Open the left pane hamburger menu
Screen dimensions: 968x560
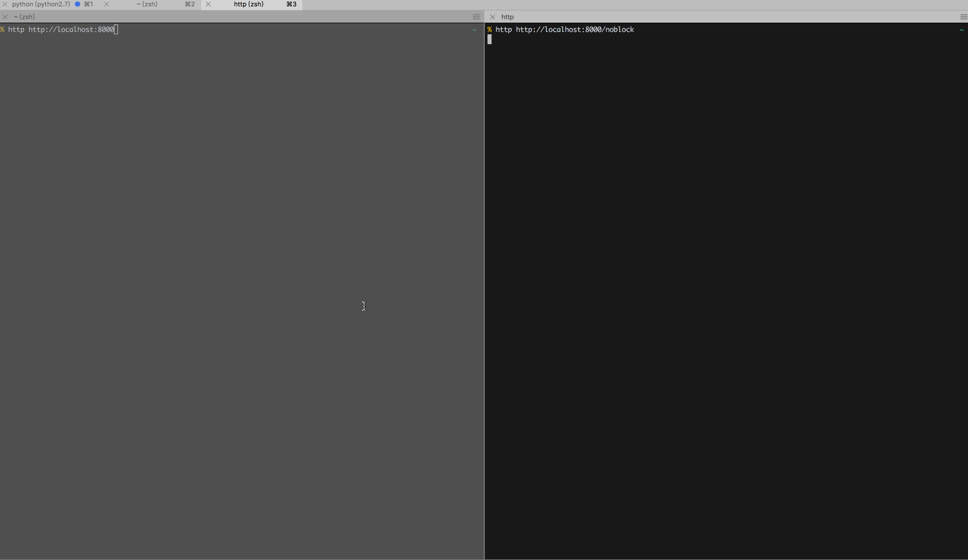click(x=477, y=17)
